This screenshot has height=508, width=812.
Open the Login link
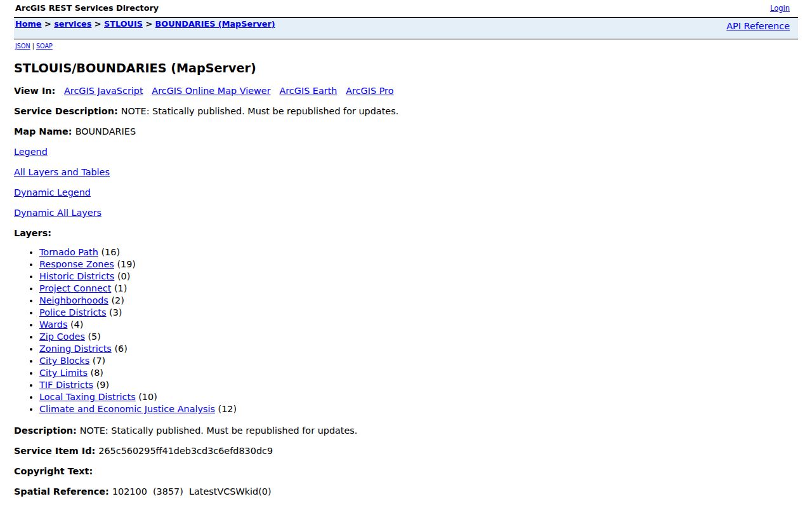point(780,8)
